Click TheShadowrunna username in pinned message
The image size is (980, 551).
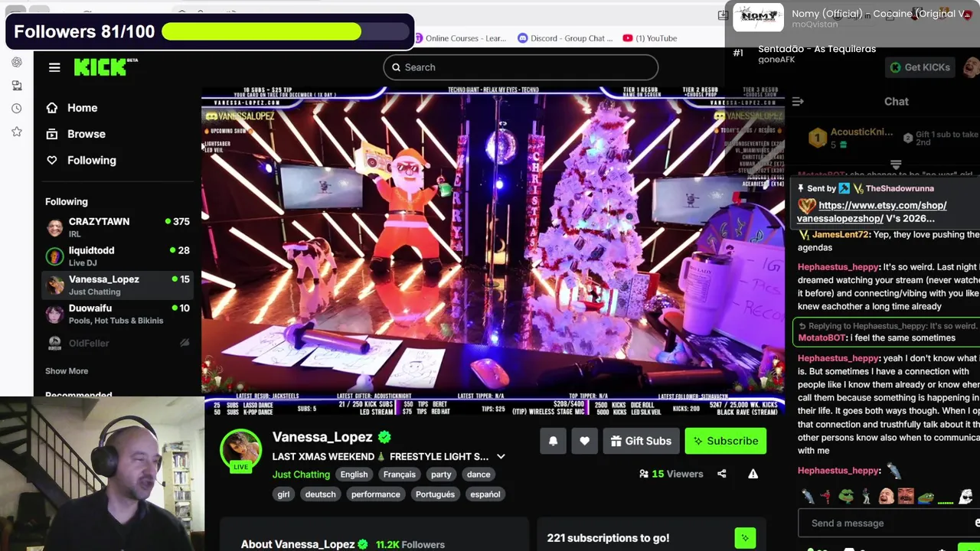[x=900, y=188]
